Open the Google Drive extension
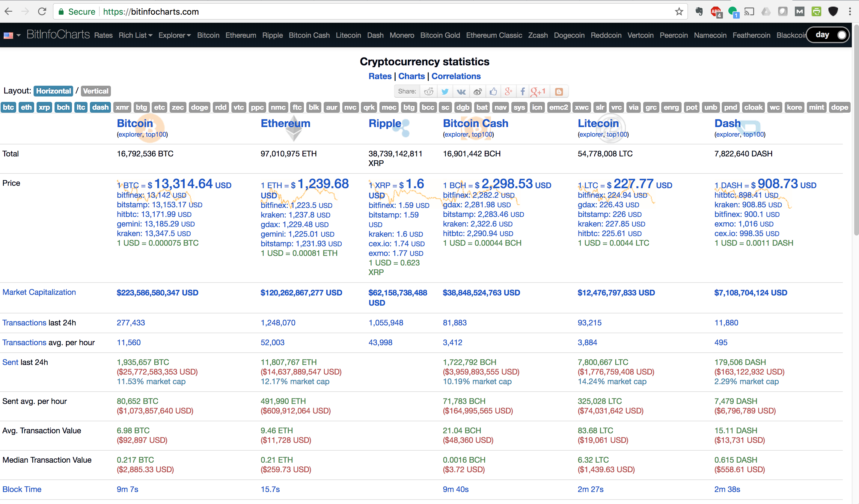Viewport: 859px width, 504px height. tap(765, 12)
